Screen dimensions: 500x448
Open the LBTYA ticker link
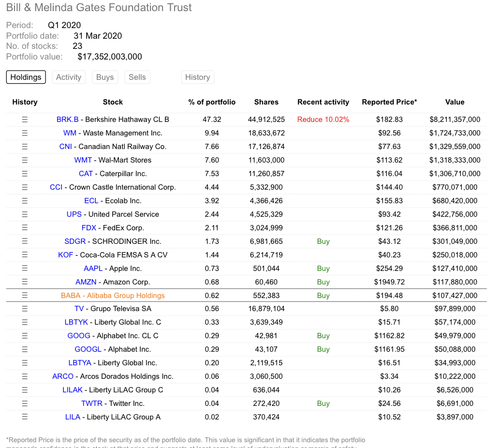click(x=80, y=363)
